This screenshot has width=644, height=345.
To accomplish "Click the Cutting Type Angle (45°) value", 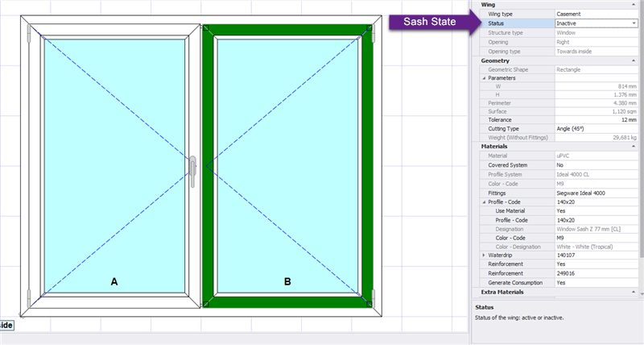I will pos(594,129).
